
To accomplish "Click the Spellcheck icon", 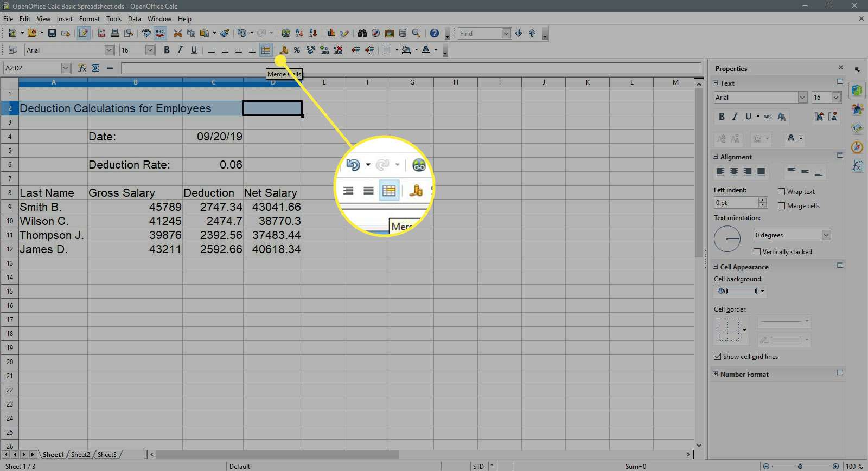I will click(146, 33).
